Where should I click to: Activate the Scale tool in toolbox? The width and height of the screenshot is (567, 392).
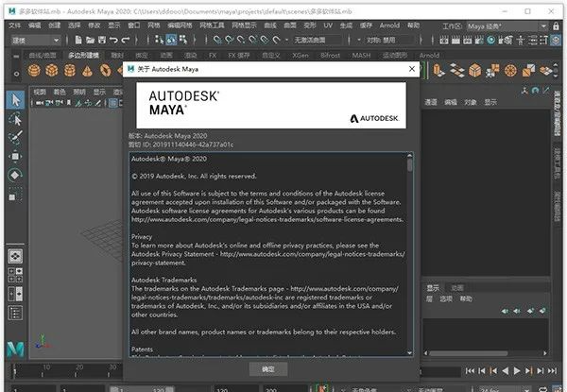[15, 195]
